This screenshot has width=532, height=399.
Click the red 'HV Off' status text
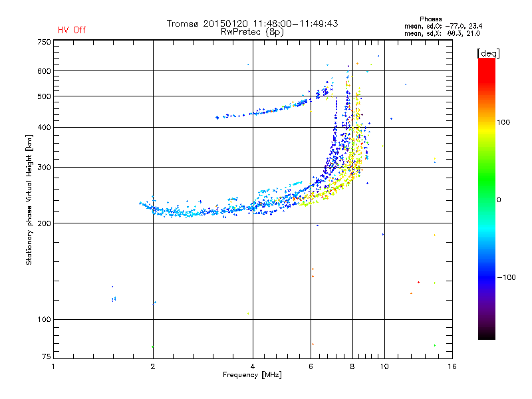(x=72, y=30)
